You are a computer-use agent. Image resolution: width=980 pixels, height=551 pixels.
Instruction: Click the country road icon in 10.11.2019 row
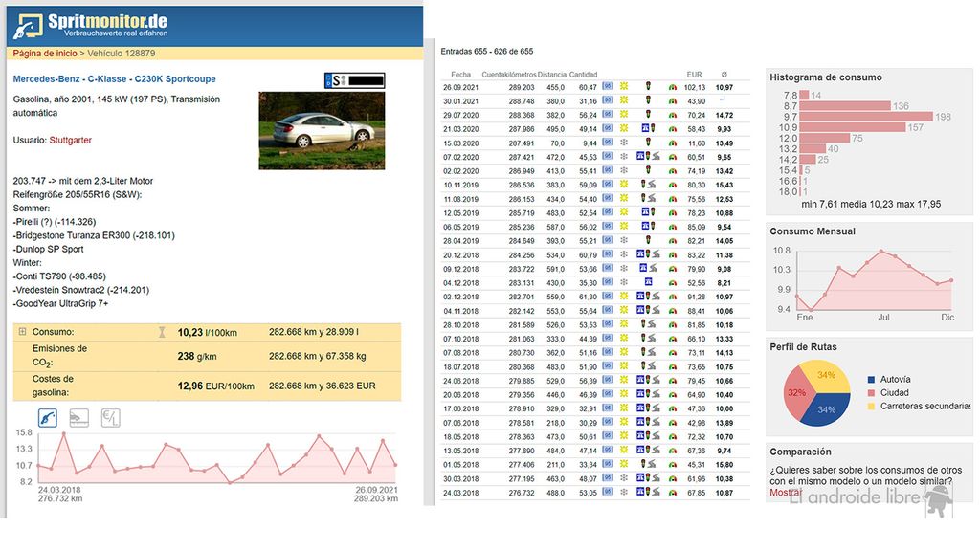(x=651, y=185)
